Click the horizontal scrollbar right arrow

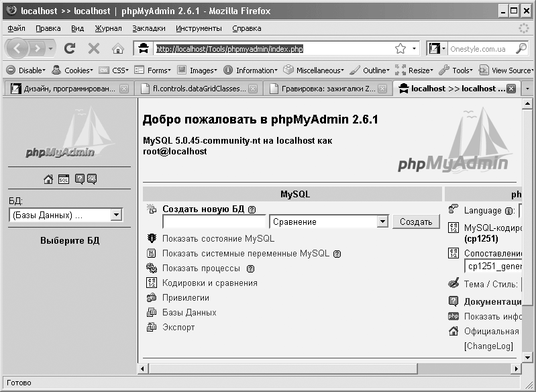click(516, 369)
